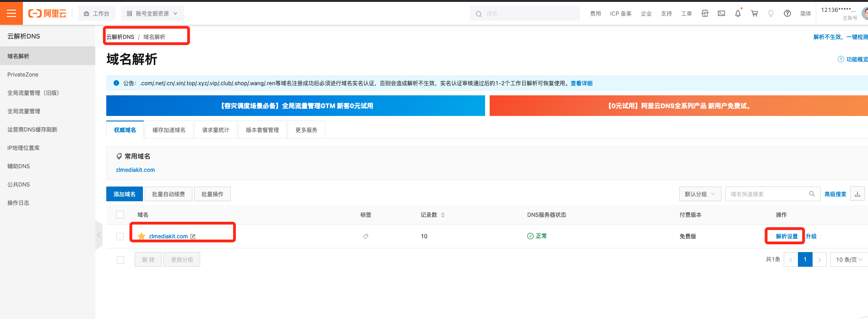Click the top search box
Image resolution: width=868 pixels, height=319 pixels.
[524, 14]
